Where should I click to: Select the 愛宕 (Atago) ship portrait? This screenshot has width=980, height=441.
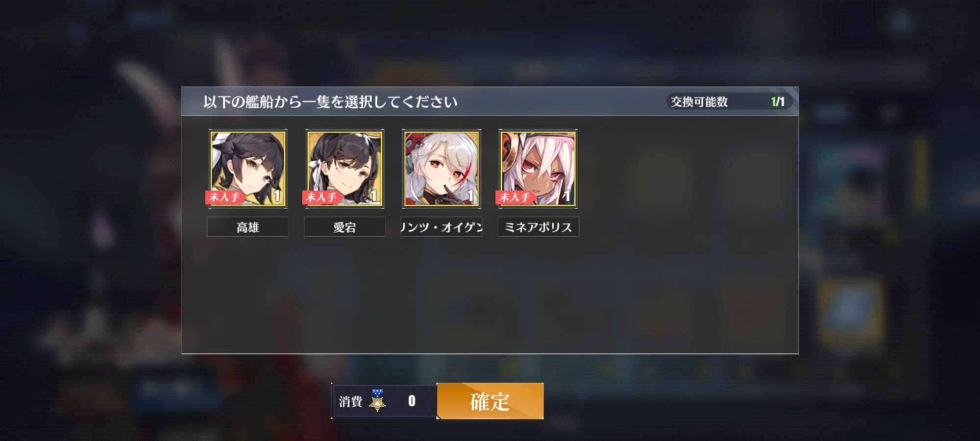coord(344,169)
